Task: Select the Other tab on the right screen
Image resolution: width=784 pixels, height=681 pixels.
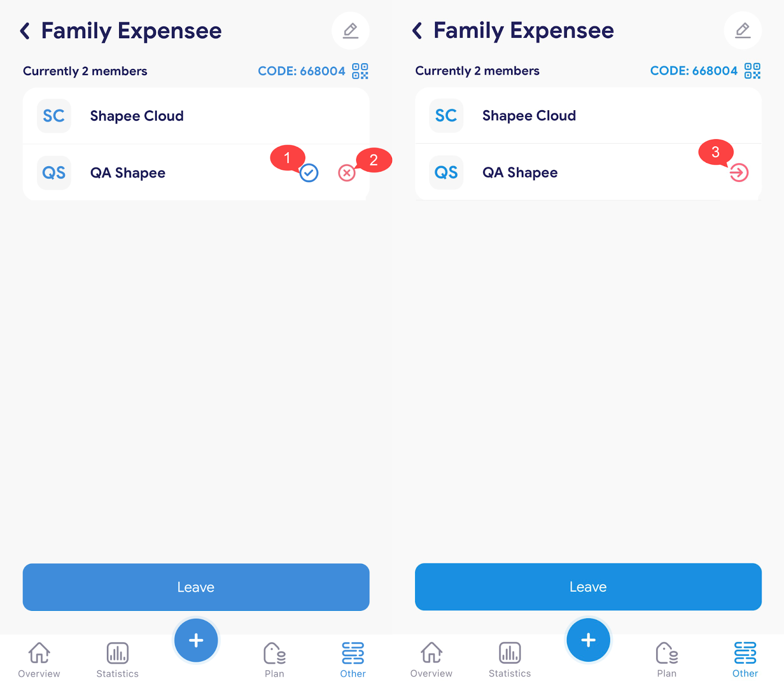Action: click(x=745, y=660)
